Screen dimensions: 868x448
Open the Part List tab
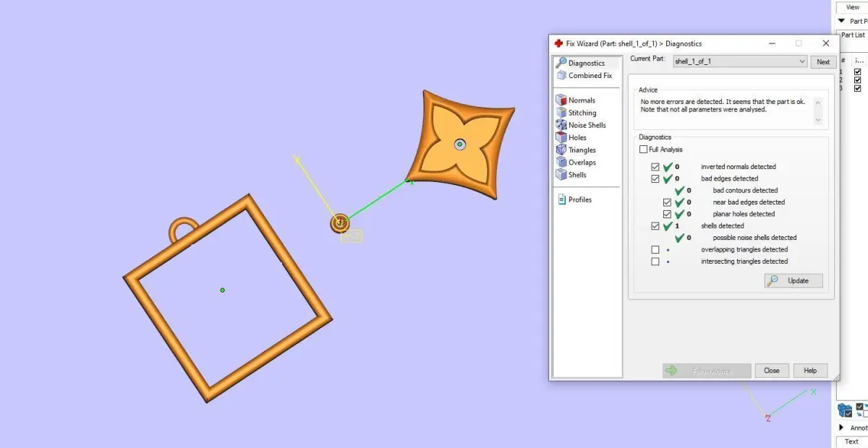(853, 35)
